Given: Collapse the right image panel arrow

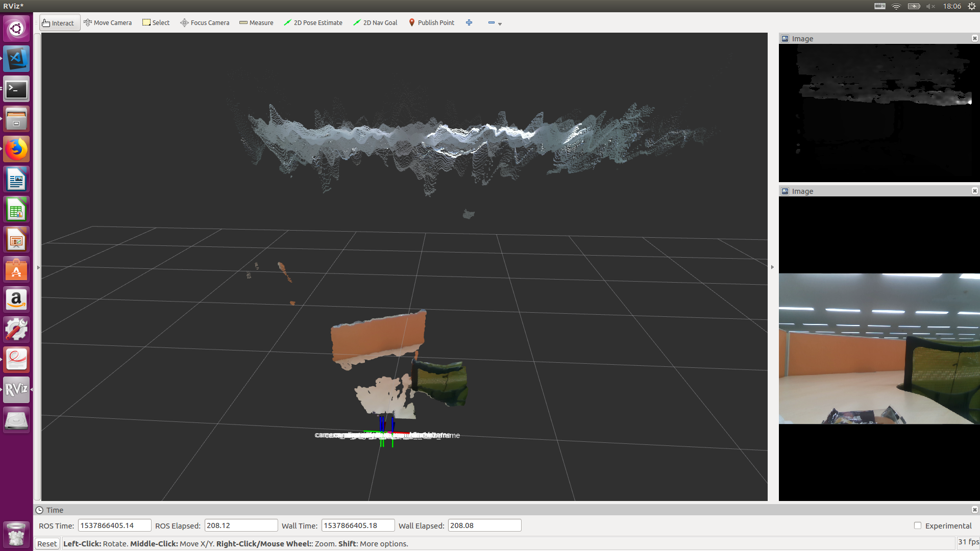Looking at the screenshot, I should pyautogui.click(x=772, y=267).
